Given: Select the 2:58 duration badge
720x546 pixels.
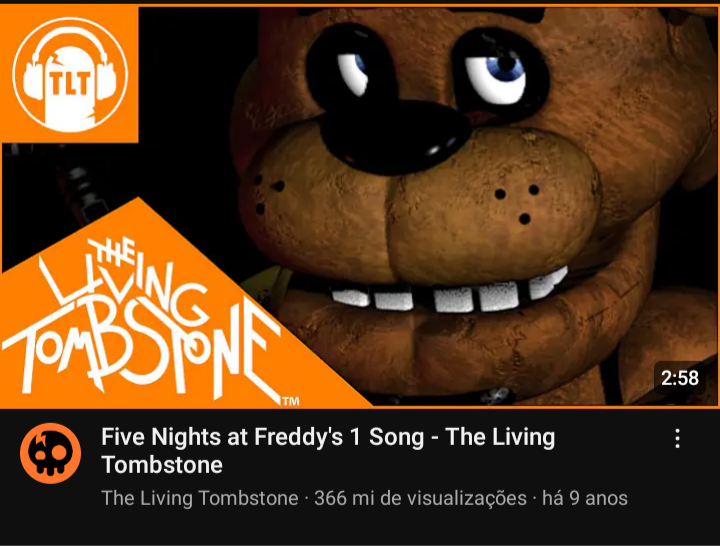Looking at the screenshot, I should coord(680,378).
